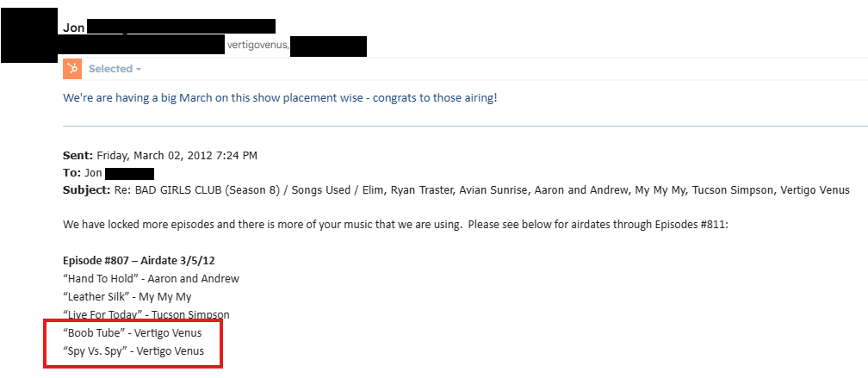
Task: Click the To: Jon recipient line
Action: click(108, 172)
